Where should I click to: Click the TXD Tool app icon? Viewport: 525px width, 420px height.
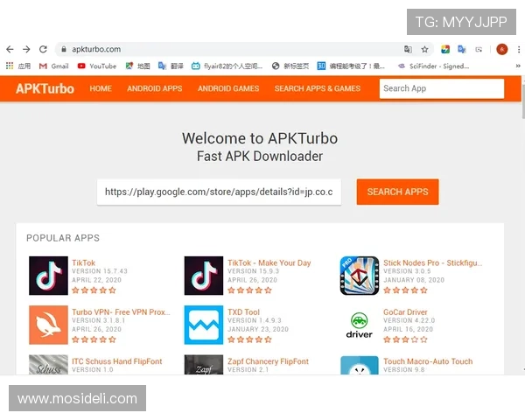[x=203, y=325]
